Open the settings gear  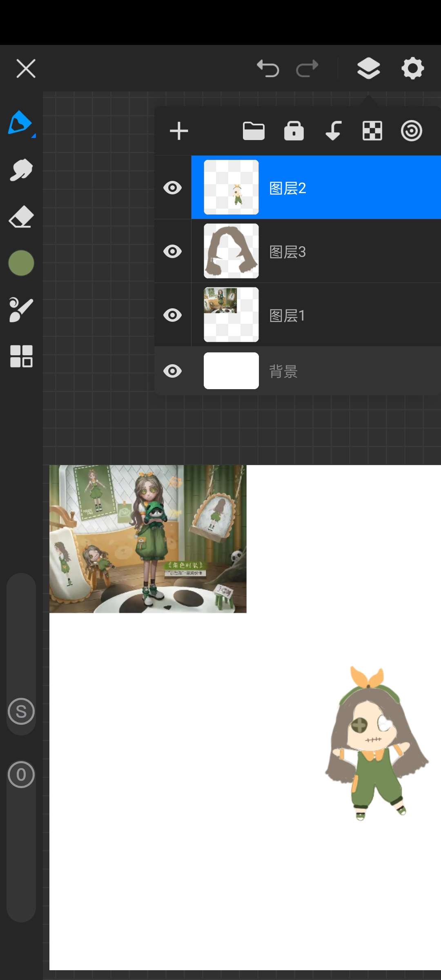pos(412,68)
